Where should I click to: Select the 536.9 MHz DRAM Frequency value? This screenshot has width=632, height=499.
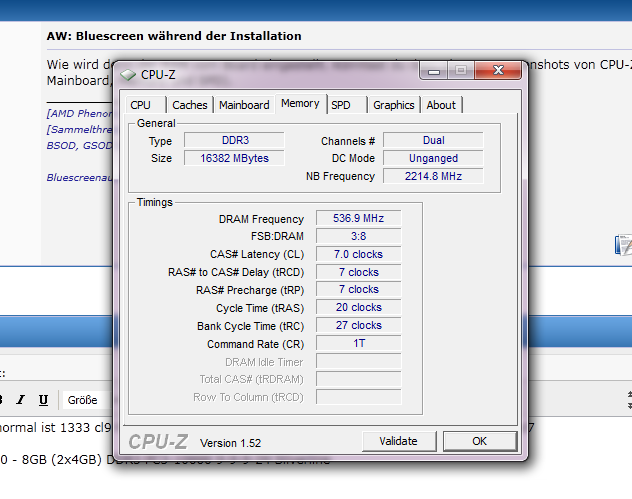(x=359, y=218)
